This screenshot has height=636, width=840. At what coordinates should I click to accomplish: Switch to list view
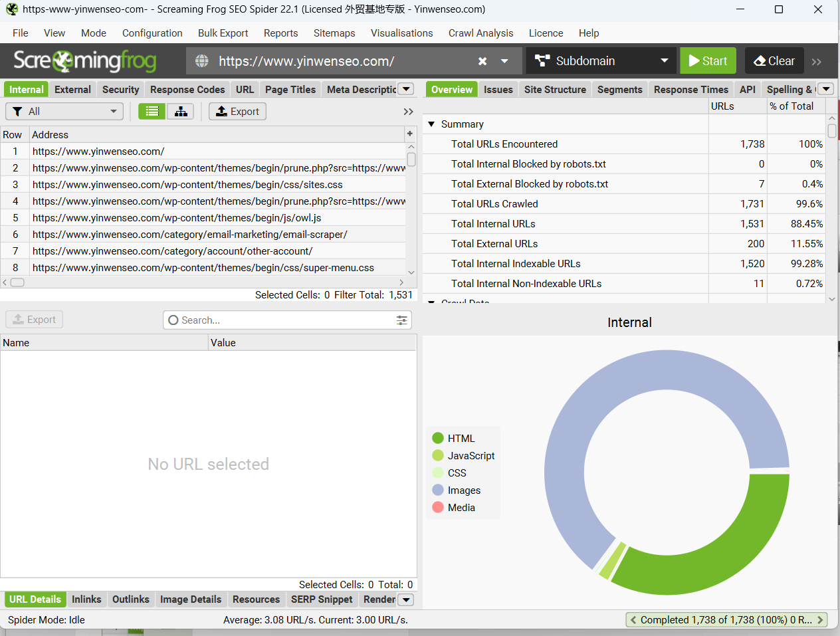click(x=152, y=112)
